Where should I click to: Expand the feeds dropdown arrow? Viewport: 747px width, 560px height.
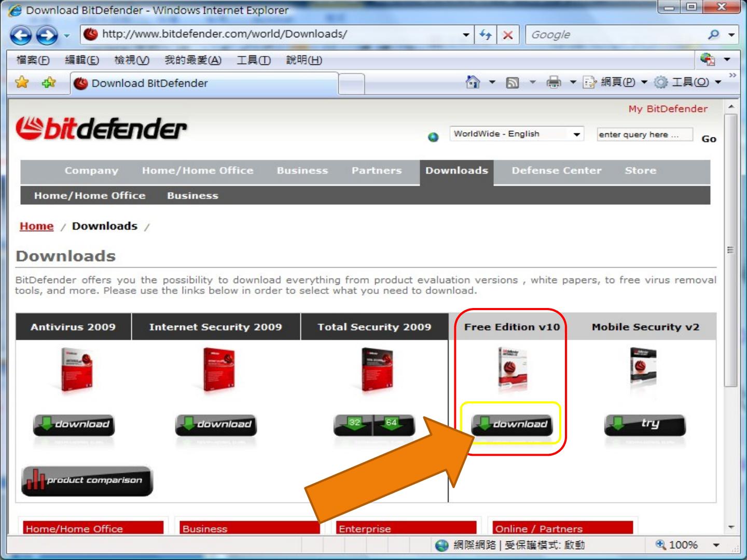coord(533,82)
